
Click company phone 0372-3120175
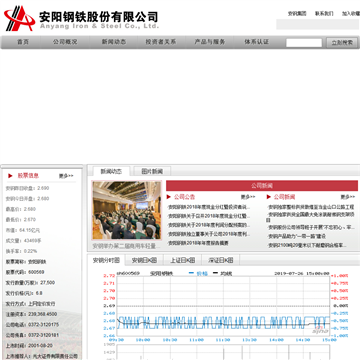[x=43, y=324]
